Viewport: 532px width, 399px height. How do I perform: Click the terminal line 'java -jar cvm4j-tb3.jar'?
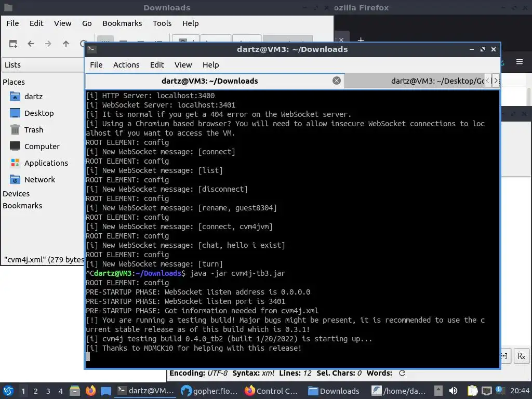[x=237, y=273]
